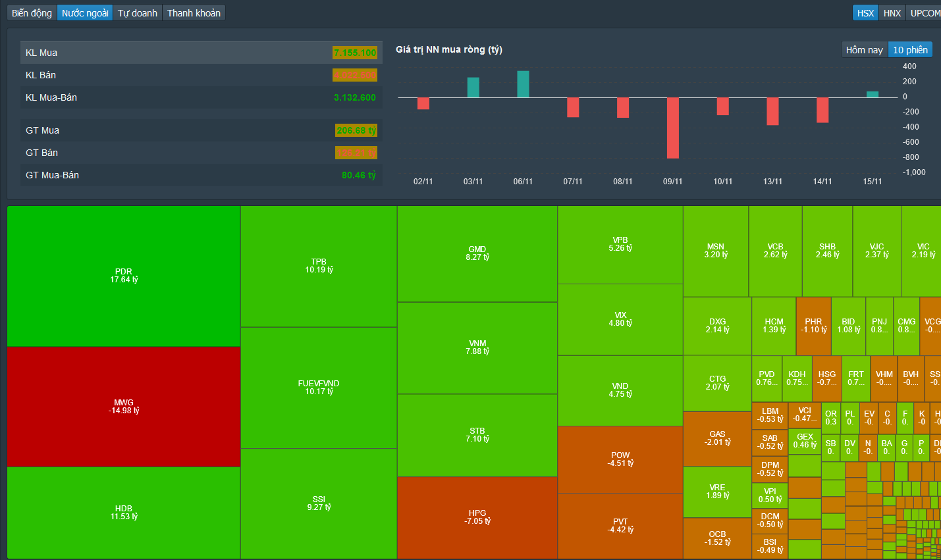Click the FUEVFVND treemap tile

[x=319, y=388]
